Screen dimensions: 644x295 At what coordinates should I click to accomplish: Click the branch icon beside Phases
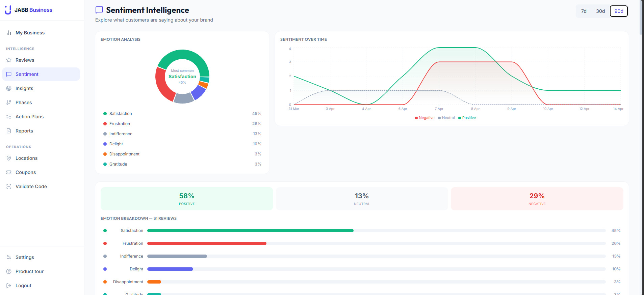(x=9, y=102)
